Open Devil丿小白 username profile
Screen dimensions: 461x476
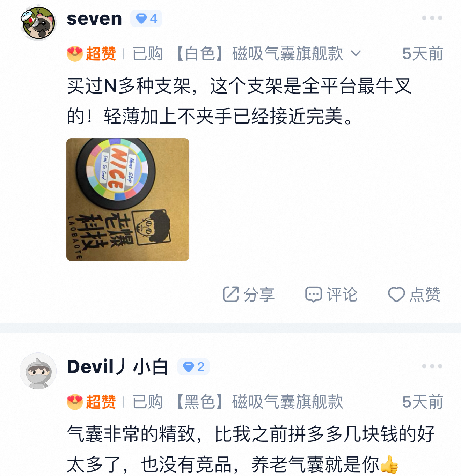click(x=117, y=367)
